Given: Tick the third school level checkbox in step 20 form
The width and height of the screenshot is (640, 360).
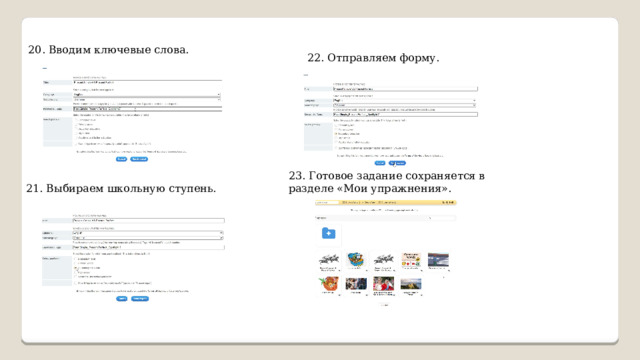Looking at the screenshot, I should (x=76, y=129).
